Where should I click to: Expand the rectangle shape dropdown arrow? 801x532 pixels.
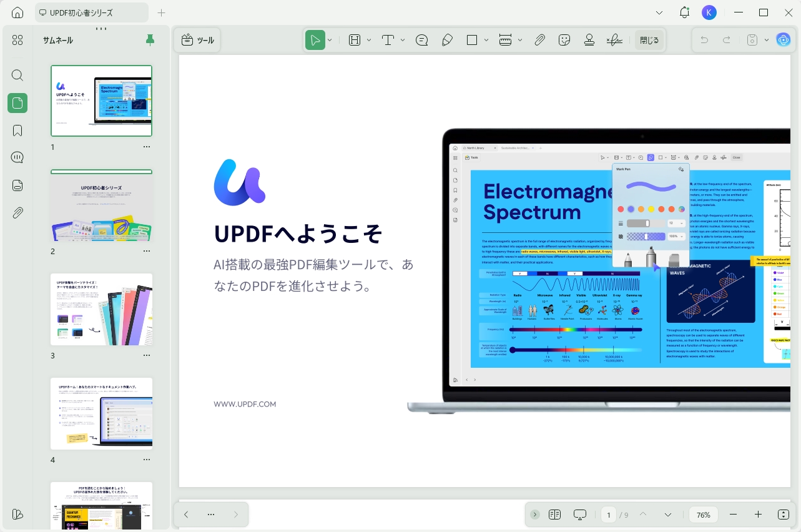click(x=486, y=40)
